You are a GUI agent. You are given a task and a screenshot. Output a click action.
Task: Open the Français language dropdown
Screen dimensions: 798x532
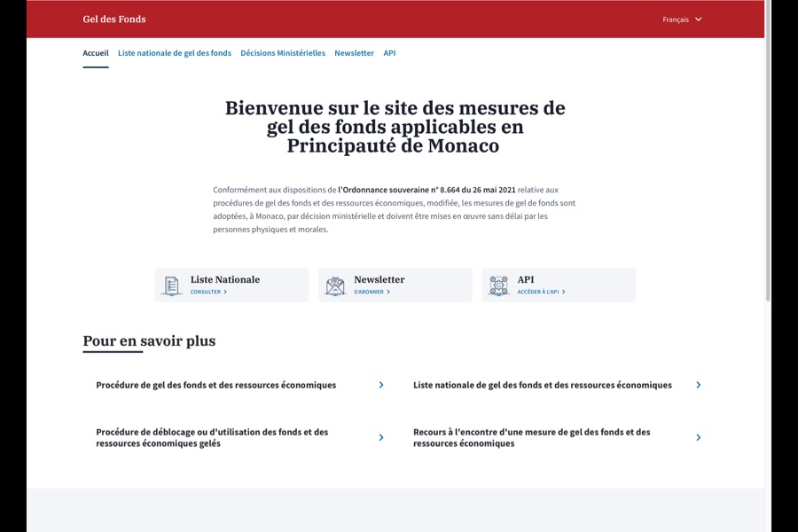(676, 20)
